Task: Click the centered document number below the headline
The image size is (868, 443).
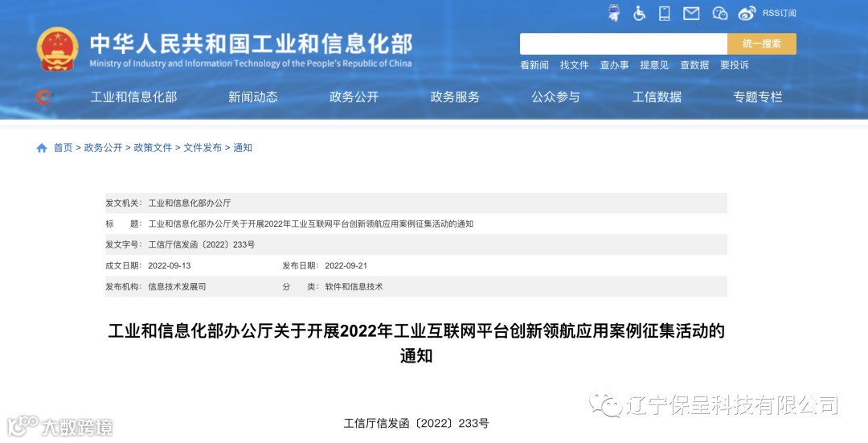Action: coord(416,424)
